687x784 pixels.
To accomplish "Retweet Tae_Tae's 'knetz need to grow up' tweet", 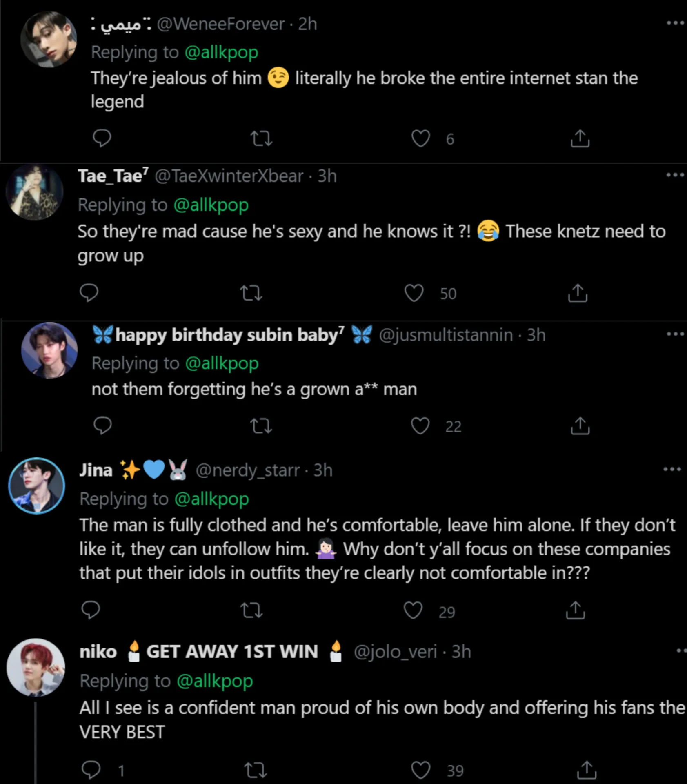I will click(251, 293).
